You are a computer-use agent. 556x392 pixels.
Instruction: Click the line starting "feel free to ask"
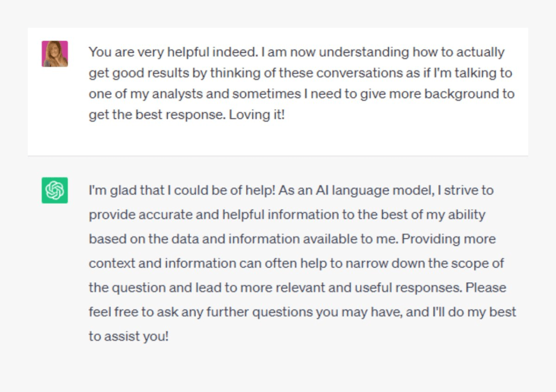302,312
